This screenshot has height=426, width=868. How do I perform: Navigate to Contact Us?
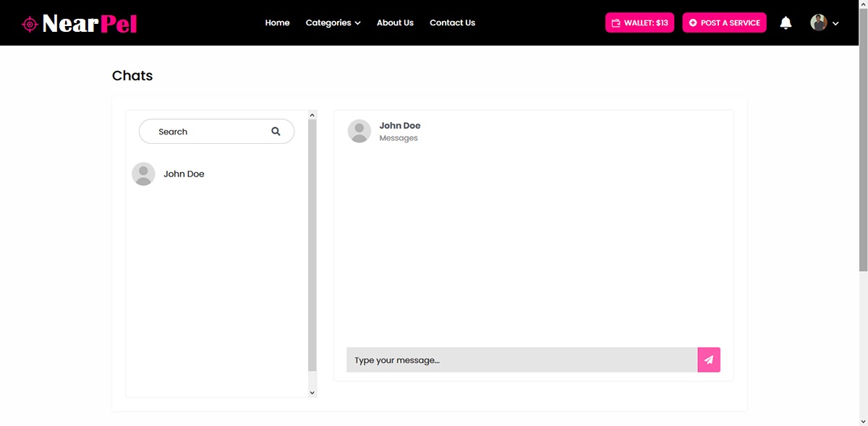point(452,23)
